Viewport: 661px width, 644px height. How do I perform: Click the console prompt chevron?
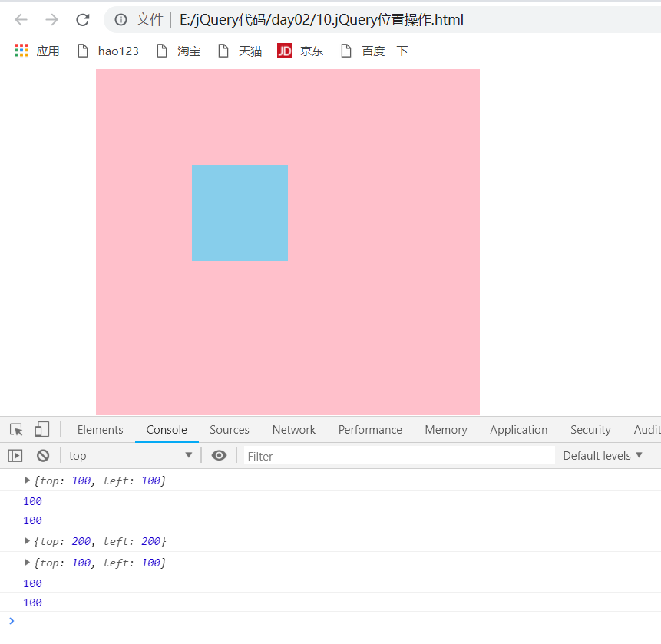(12, 621)
